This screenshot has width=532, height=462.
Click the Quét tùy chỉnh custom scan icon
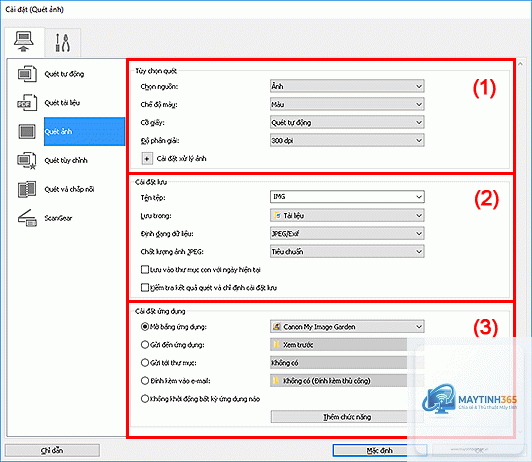coord(27,160)
